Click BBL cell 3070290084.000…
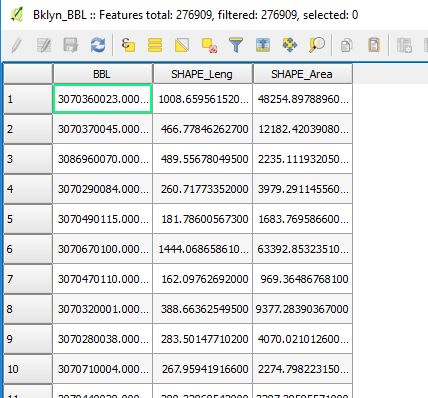This screenshot has height=398, width=428. [x=103, y=189]
